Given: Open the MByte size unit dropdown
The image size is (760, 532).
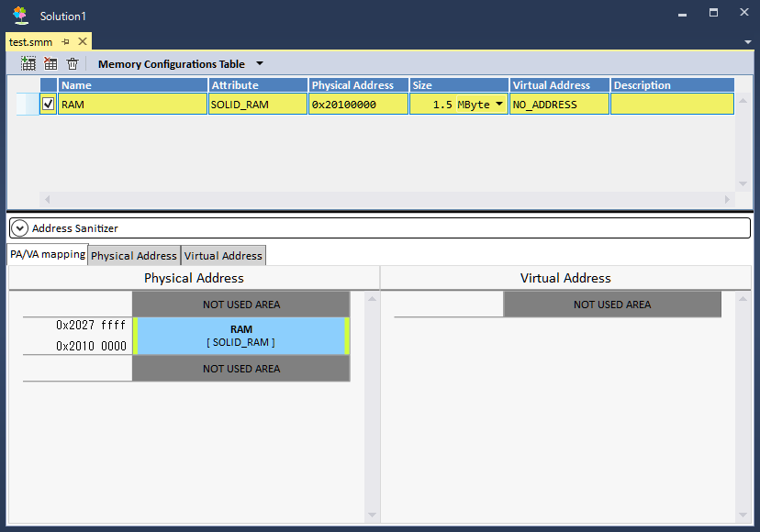Looking at the screenshot, I should [x=499, y=104].
